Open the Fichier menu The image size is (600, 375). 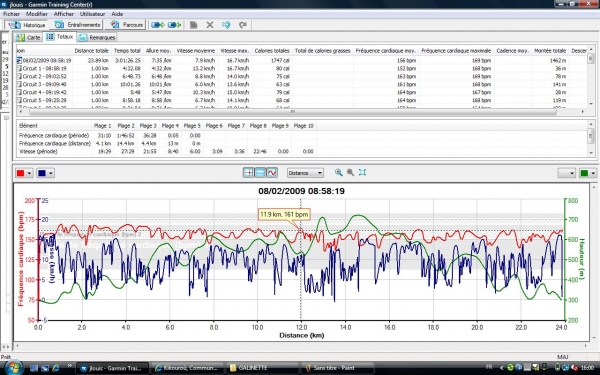(x=11, y=14)
